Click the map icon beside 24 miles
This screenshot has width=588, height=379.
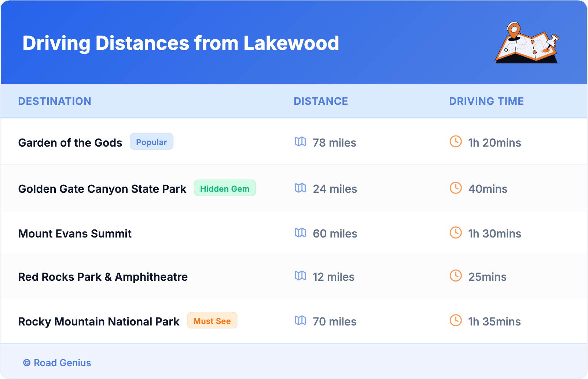pos(300,188)
